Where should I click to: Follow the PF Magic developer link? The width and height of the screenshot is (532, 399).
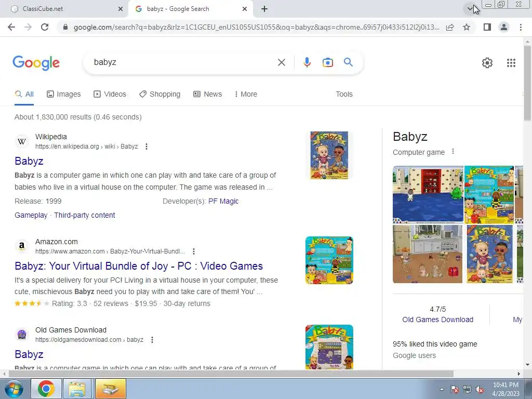pos(223,201)
